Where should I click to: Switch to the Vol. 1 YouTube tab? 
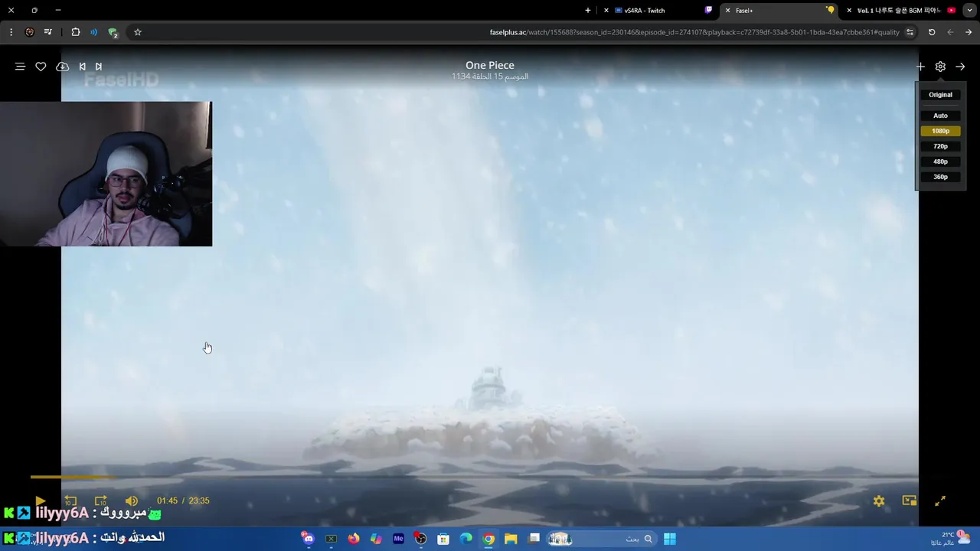tap(900, 11)
